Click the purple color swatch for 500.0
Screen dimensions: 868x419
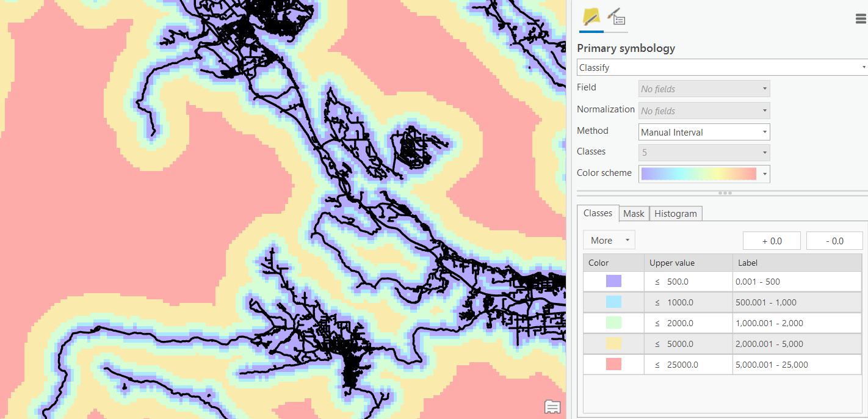[x=613, y=282]
